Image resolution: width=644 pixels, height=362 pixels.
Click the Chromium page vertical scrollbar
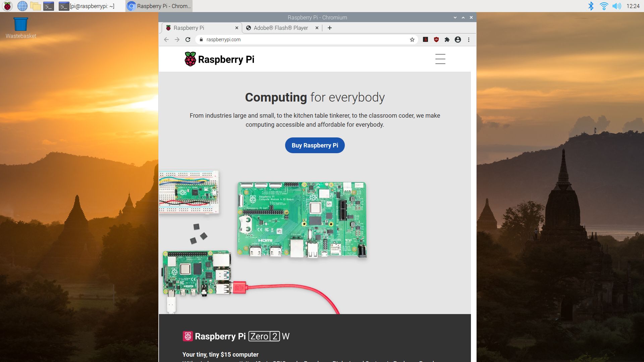(473, 204)
